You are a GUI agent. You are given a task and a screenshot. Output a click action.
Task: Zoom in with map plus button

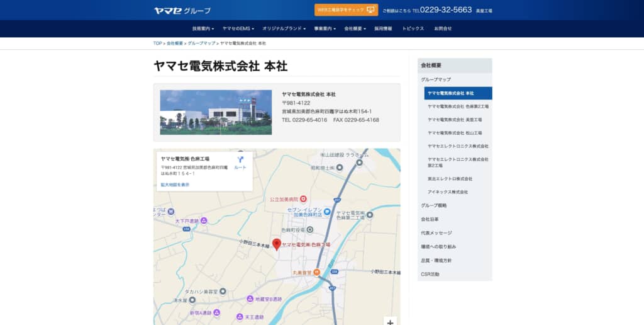point(390,321)
